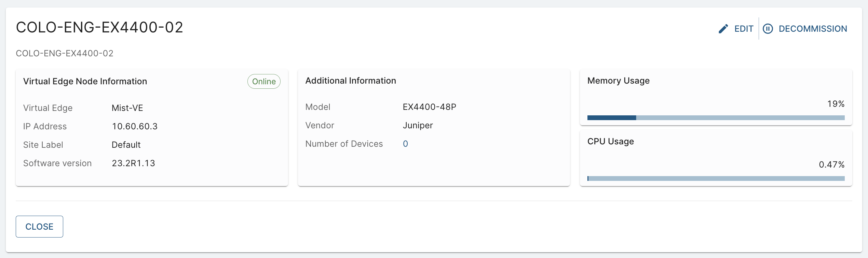The width and height of the screenshot is (868, 258).
Task: Click the Memory Usage progress bar
Action: pos(716,118)
